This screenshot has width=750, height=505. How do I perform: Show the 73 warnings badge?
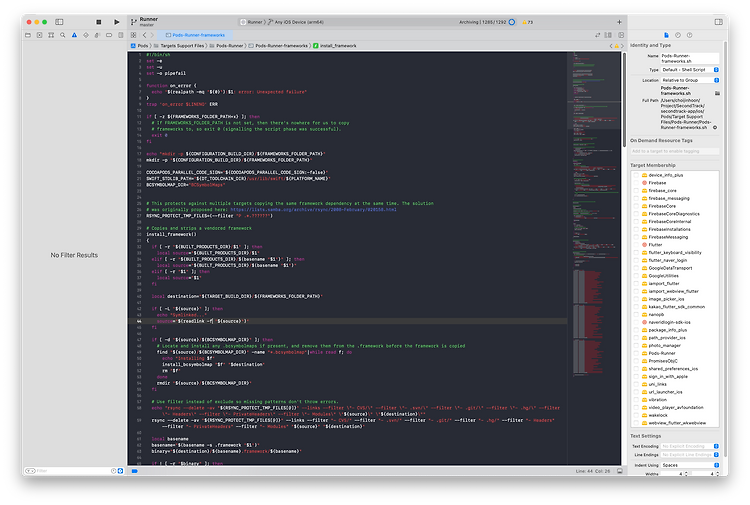(x=528, y=22)
